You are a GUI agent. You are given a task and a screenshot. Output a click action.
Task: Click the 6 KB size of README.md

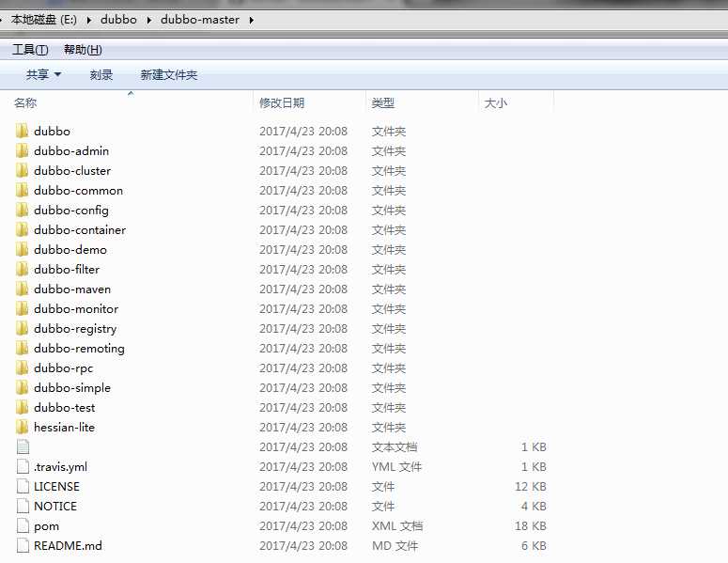pyautogui.click(x=534, y=546)
